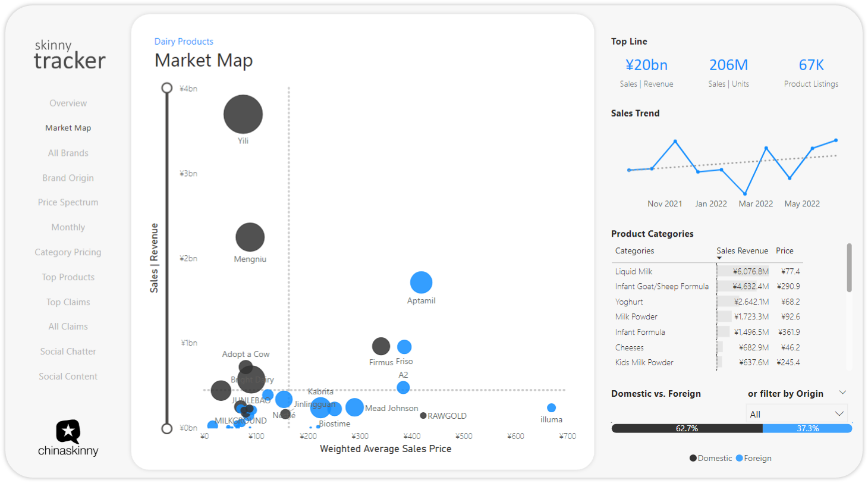The image size is (868, 483).
Task: Select the Liquid Milk category row
Action: (x=707, y=271)
